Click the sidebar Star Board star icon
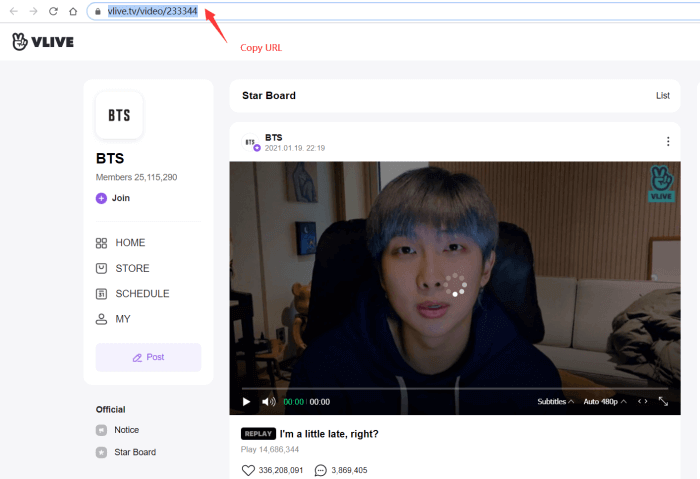Screen dimensions: 700x479 click(101, 452)
